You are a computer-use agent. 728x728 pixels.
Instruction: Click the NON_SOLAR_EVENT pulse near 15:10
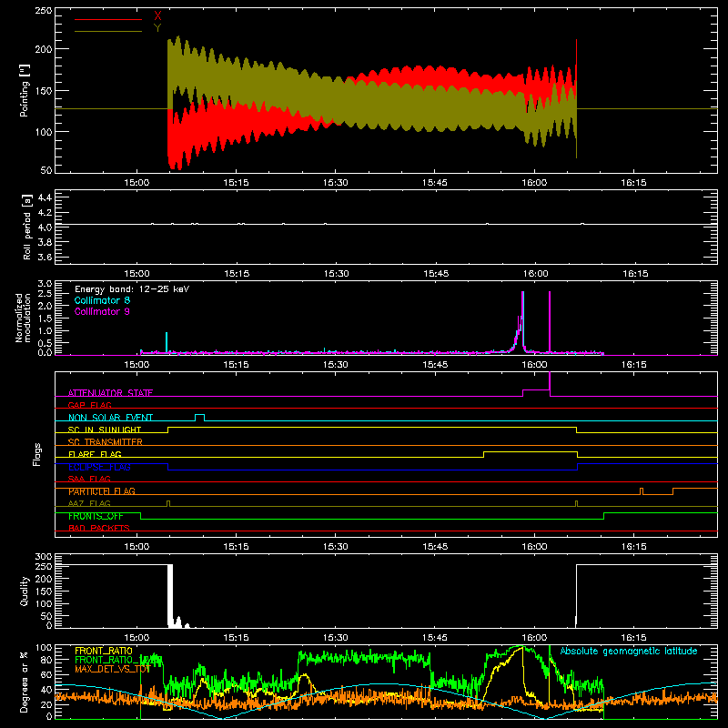point(199,417)
